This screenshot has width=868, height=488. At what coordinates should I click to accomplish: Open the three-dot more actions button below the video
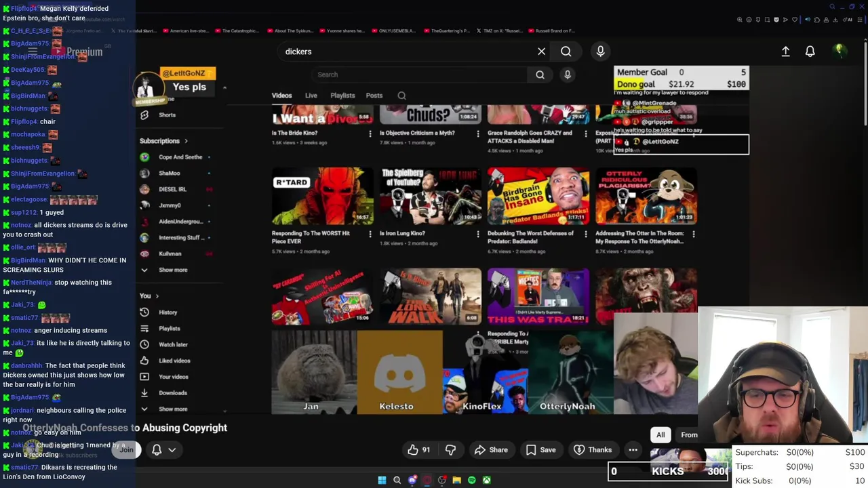click(x=633, y=449)
